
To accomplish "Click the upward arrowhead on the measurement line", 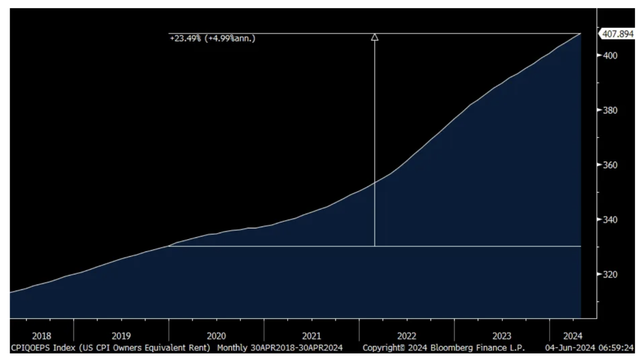I will tap(375, 37).
